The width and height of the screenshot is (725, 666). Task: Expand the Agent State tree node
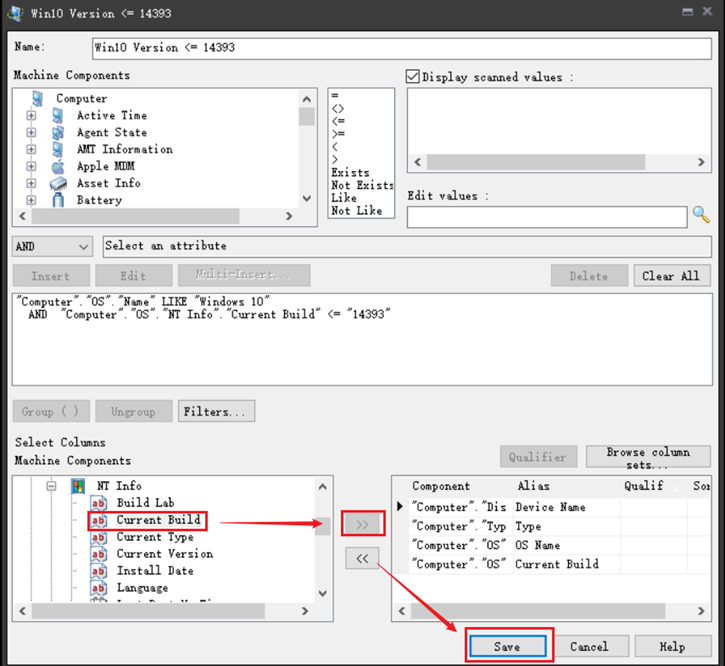point(31,132)
